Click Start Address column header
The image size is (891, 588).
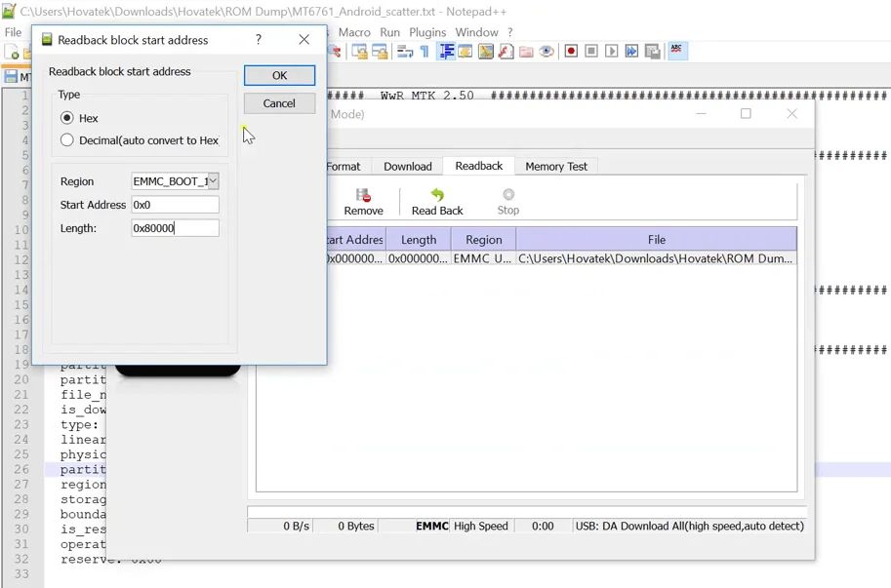pos(356,240)
